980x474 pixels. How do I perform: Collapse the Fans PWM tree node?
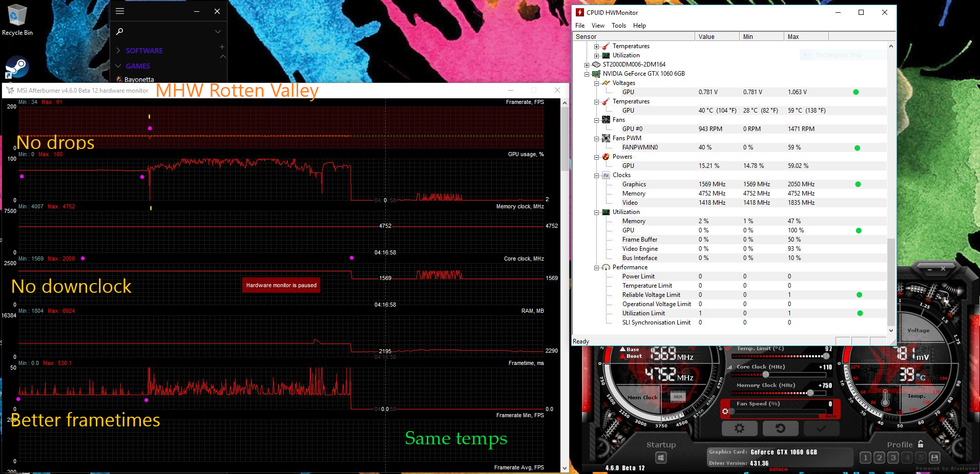tap(596, 139)
